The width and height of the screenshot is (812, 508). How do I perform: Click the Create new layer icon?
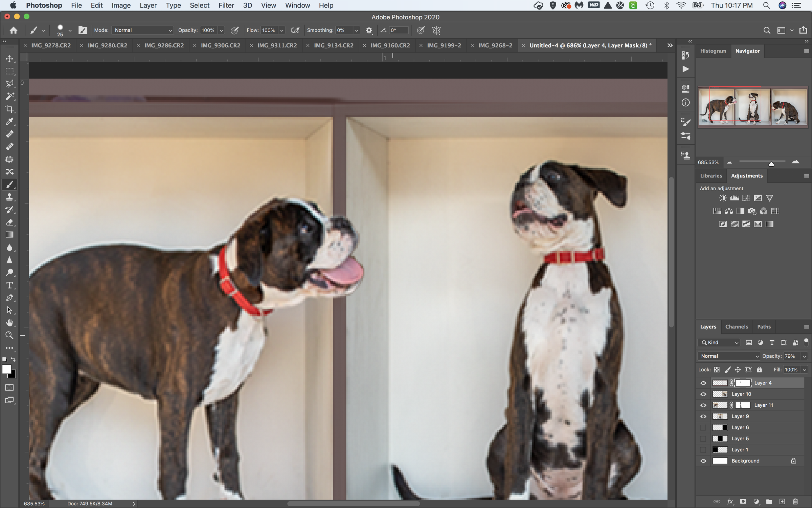(782, 502)
